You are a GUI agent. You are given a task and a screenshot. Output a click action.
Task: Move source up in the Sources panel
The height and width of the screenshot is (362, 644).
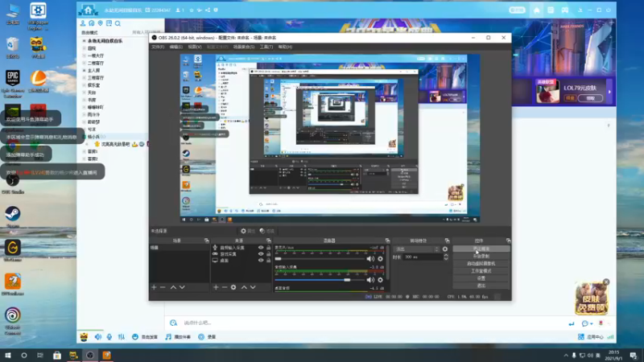point(244,287)
